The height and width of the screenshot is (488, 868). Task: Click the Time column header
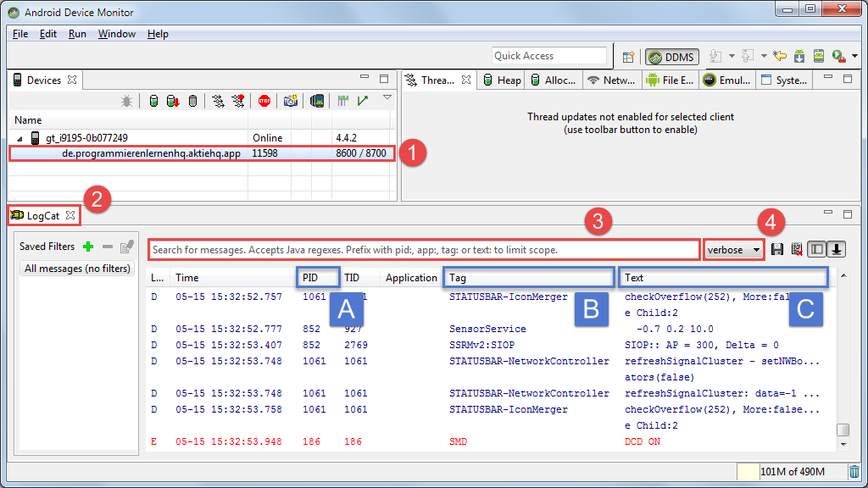[234, 278]
